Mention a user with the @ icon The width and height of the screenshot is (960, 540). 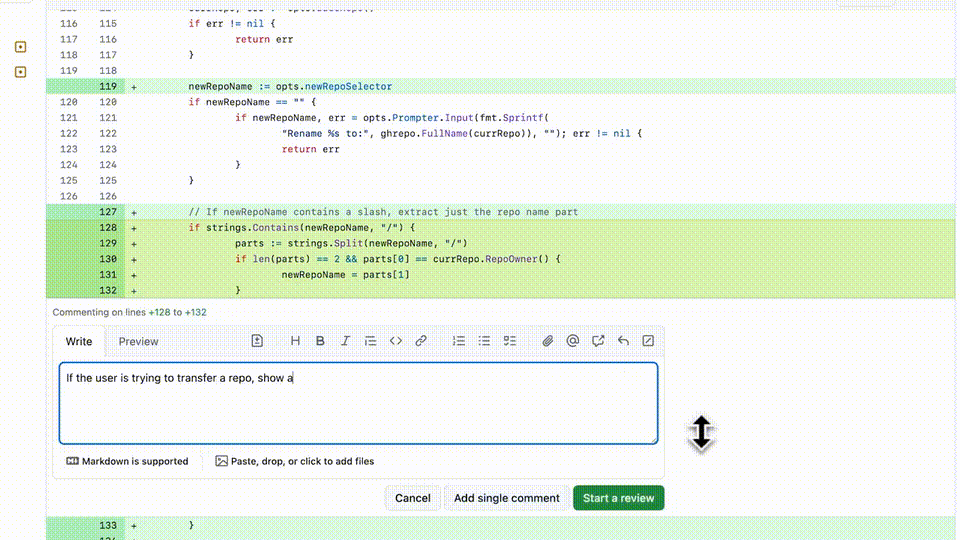(x=573, y=341)
